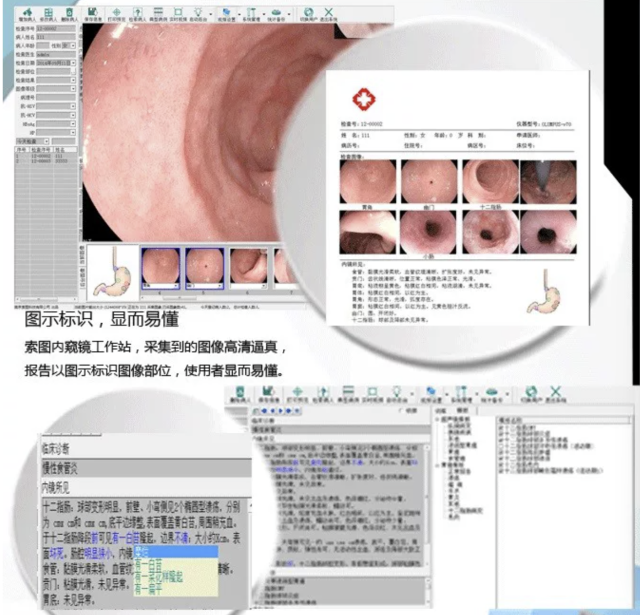Click the 修改病人 (edit patient) toolbar icon

coord(48,14)
